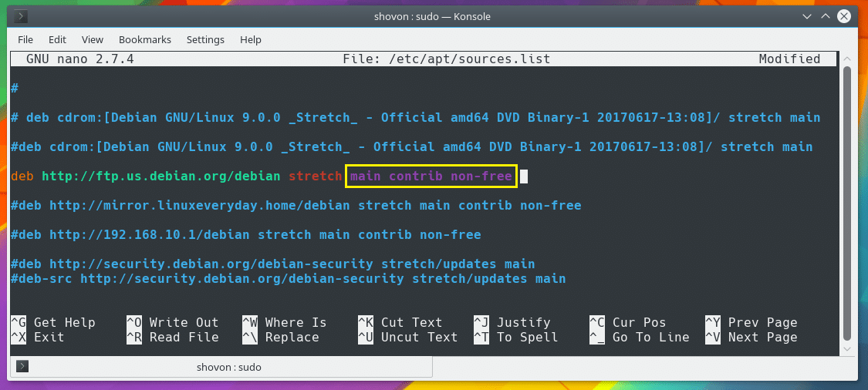868x390 pixels.
Task: Click the purple 'contrib' word
Action: point(415,177)
